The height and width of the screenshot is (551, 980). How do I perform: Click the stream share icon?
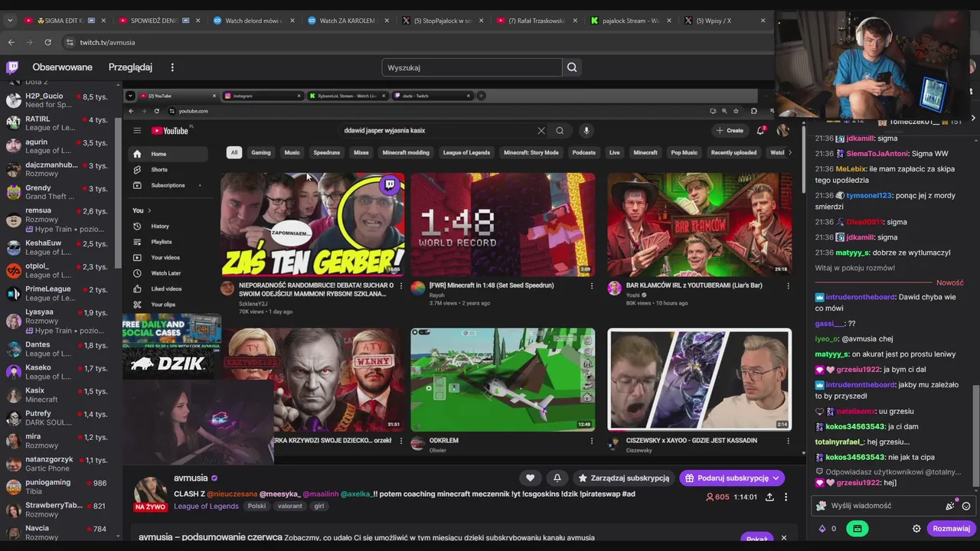[769, 497]
